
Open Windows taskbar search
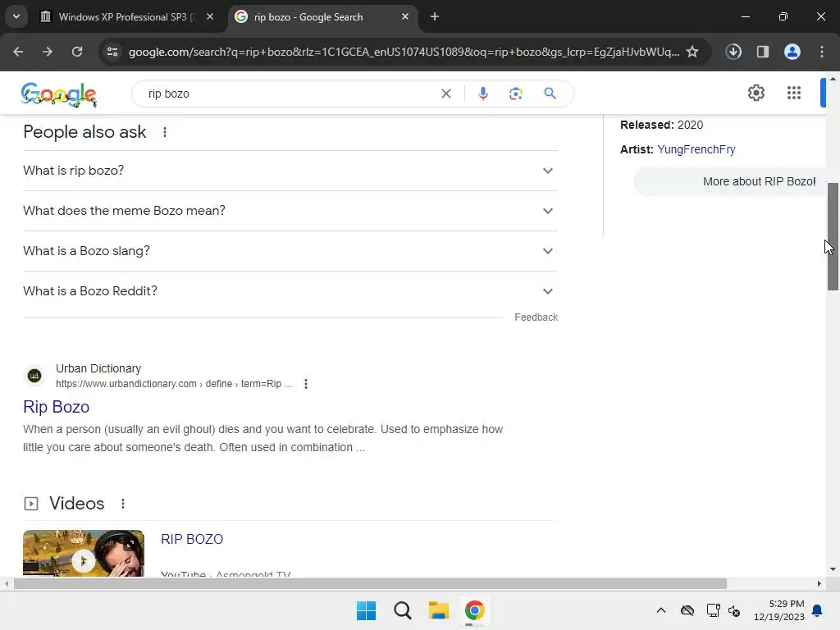coord(402,610)
